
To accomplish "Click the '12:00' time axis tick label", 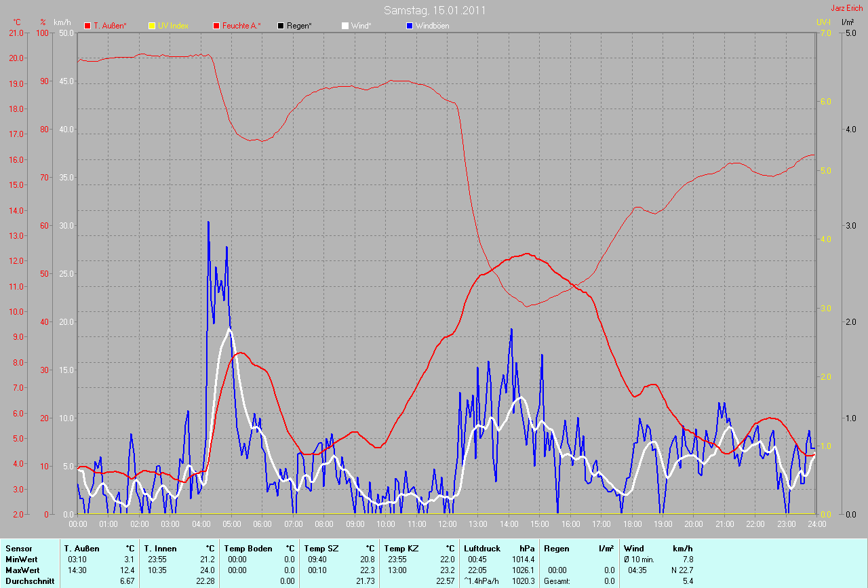I will tap(448, 524).
